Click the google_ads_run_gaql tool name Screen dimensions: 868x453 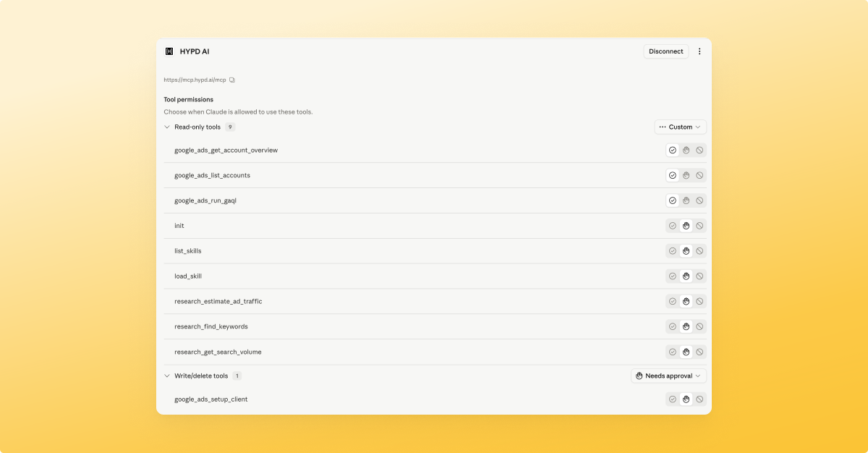click(205, 200)
